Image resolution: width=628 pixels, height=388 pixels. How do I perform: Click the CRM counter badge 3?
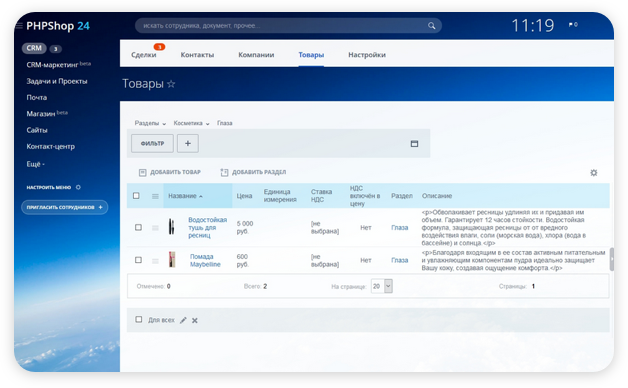[56, 49]
